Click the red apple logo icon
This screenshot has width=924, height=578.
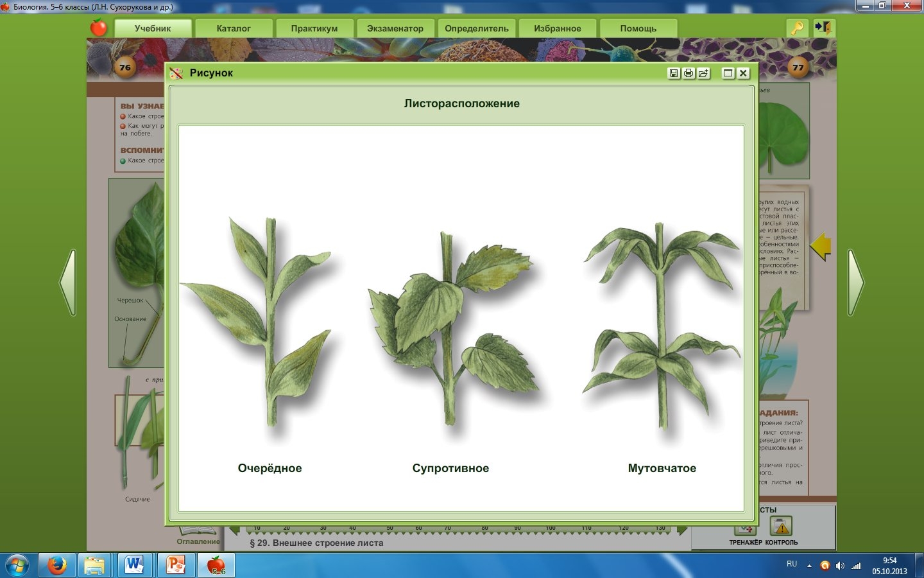[99, 28]
